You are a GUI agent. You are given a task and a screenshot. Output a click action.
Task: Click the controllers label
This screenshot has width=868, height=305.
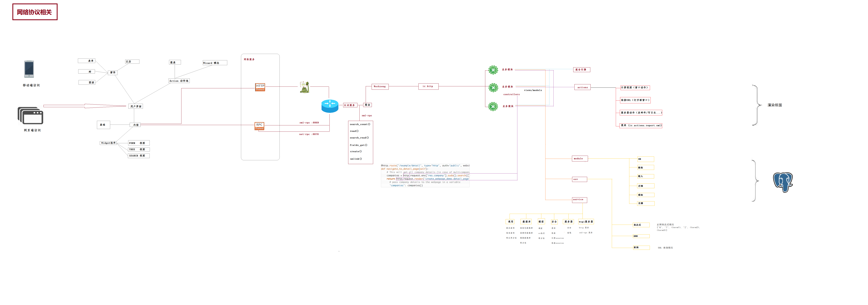pyautogui.click(x=512, y=94)
